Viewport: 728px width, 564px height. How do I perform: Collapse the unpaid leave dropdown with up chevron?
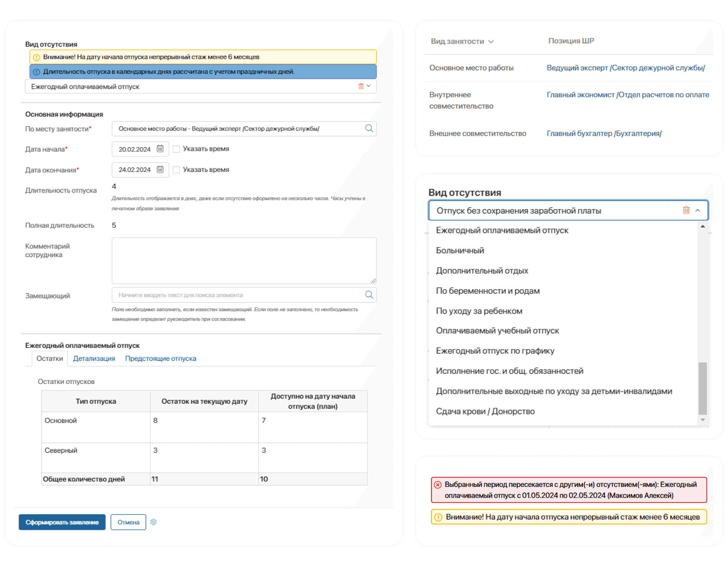[698, 211]
